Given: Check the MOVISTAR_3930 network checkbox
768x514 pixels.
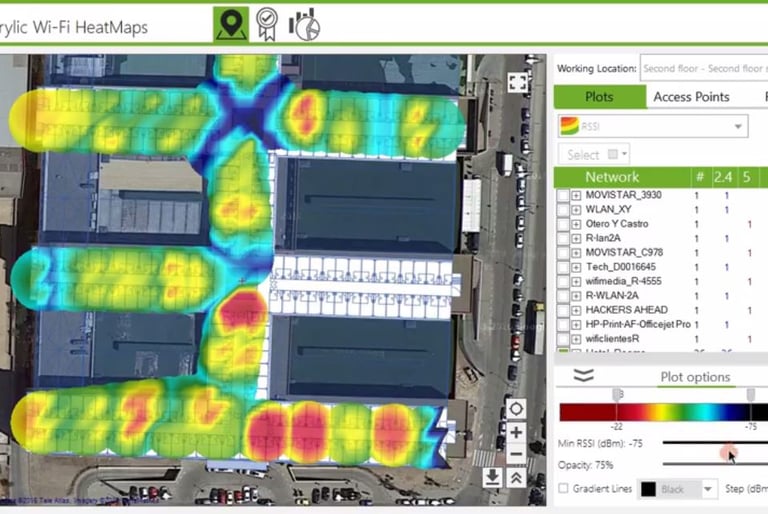Looking at the screenshot, I should [x=563, y=196].
